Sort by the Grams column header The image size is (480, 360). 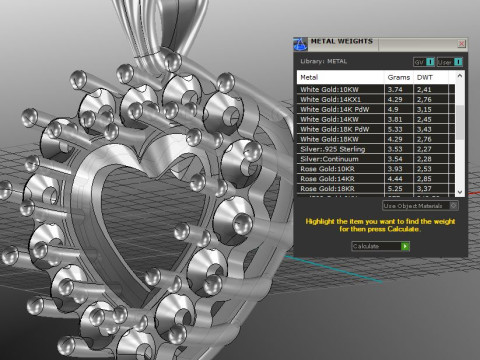click(399, 77)
